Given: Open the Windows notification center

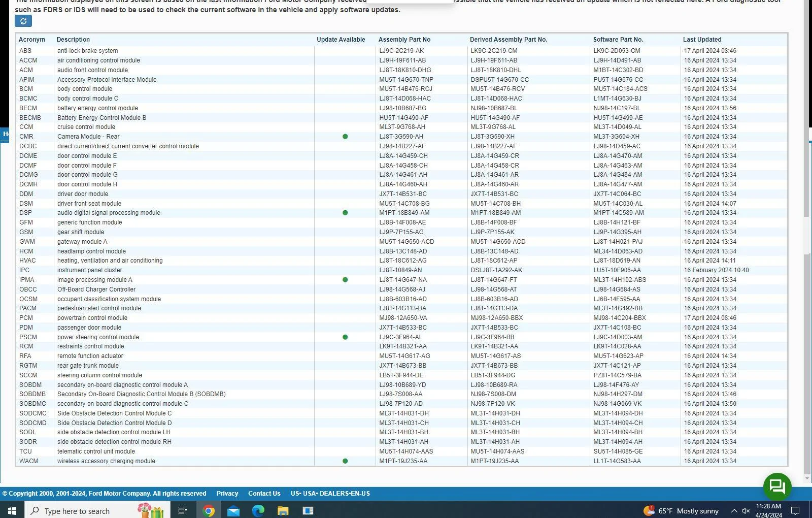Looking at the screenshot, I should click(x=796, y=511).
